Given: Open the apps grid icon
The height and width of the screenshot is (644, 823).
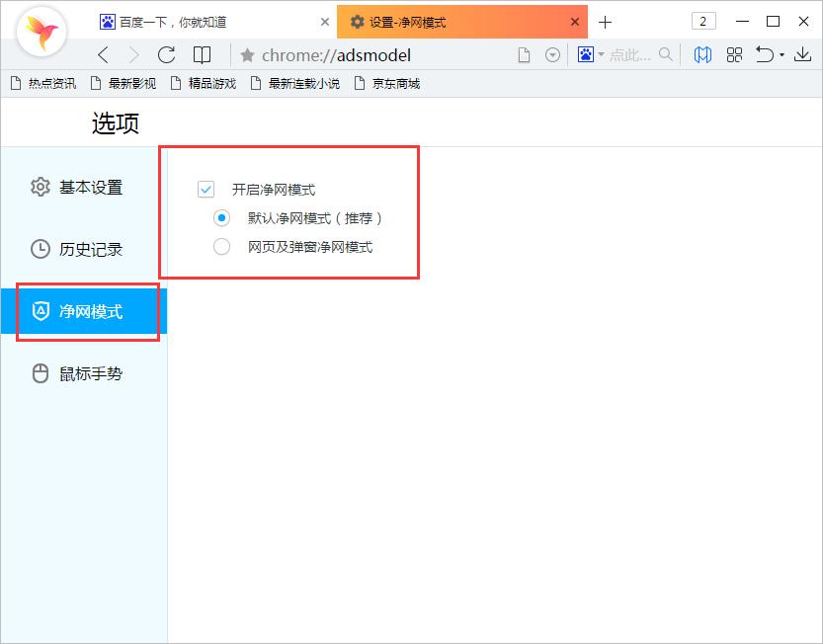Looking at the screenshot, I should (x=734, y=55).
